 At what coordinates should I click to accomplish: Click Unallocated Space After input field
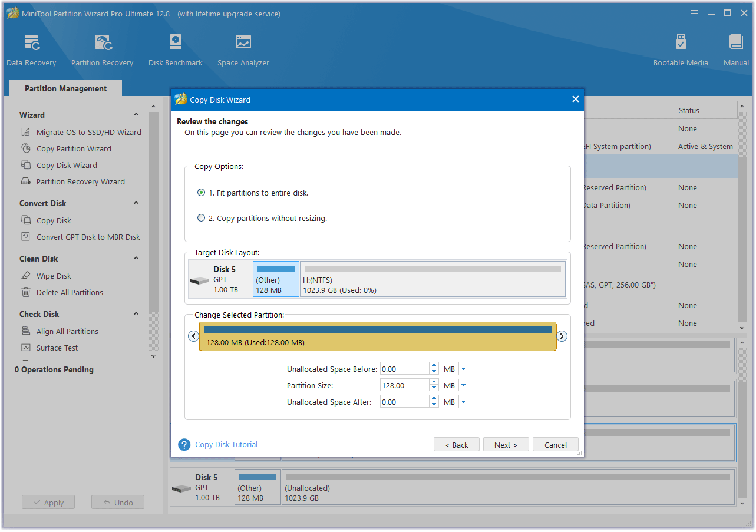(405, 402)
